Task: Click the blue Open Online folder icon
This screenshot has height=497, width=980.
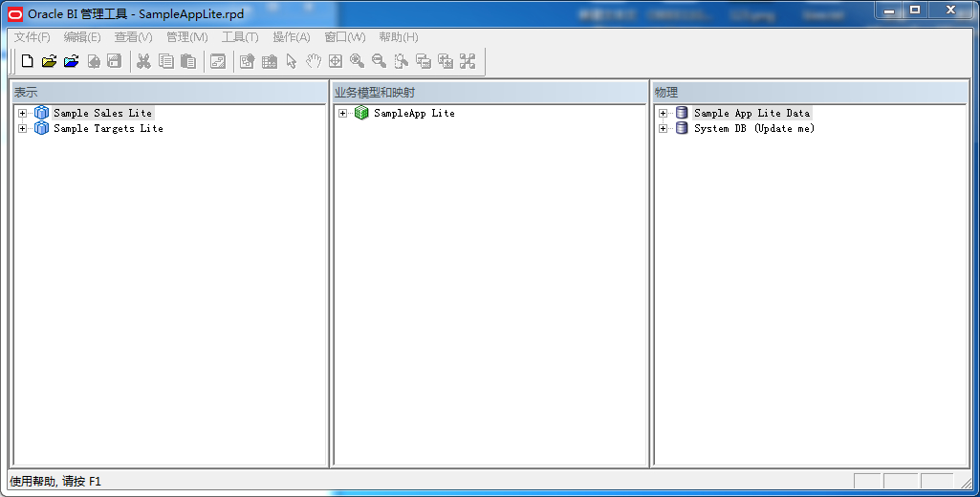Action: [x=72, y=60]
